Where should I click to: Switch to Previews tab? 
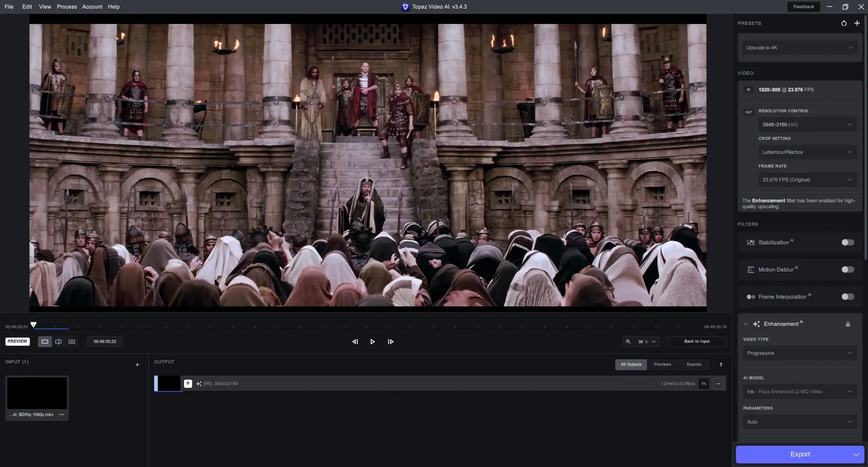[x=662, y=364]
